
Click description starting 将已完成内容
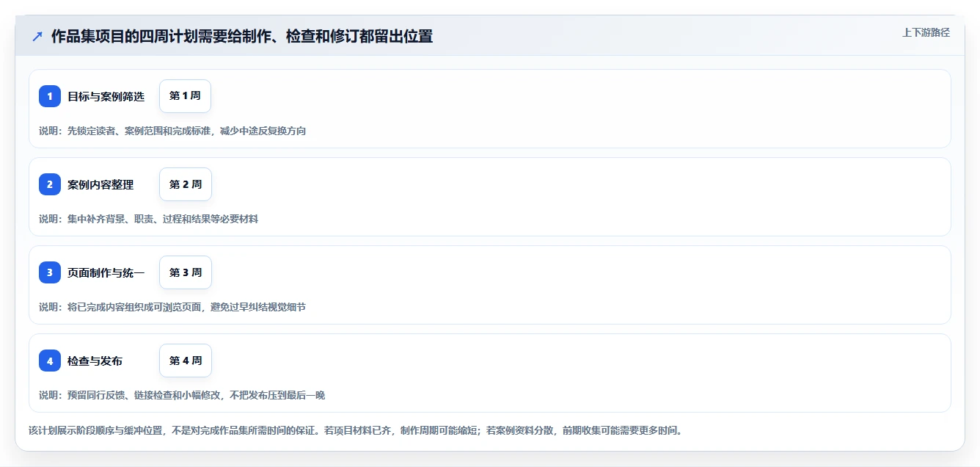click(x=172, y=307)
